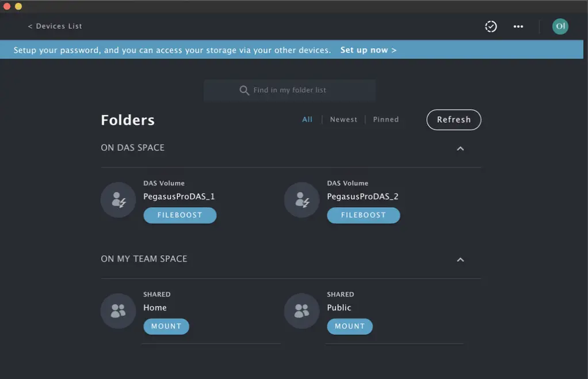
Task: Select the Home shared folder icon
Action: click(x=118, y=311)
